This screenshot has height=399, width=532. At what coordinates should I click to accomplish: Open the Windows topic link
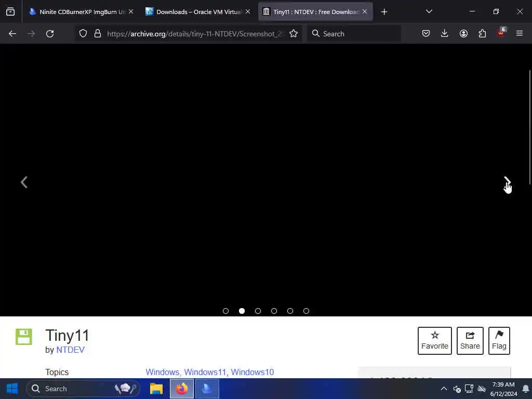(162, 372)
